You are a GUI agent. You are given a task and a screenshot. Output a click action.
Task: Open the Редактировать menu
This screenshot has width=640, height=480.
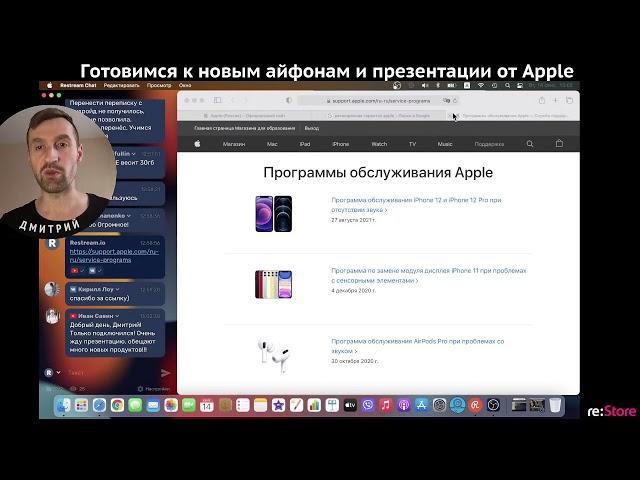[121, 85]
